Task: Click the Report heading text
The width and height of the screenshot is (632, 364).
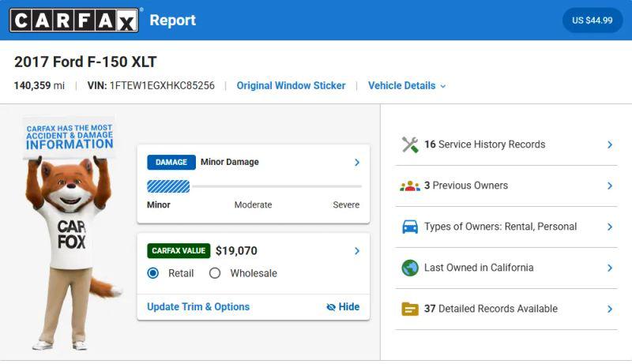Action: pyautogui.click(x=172, y=20)
